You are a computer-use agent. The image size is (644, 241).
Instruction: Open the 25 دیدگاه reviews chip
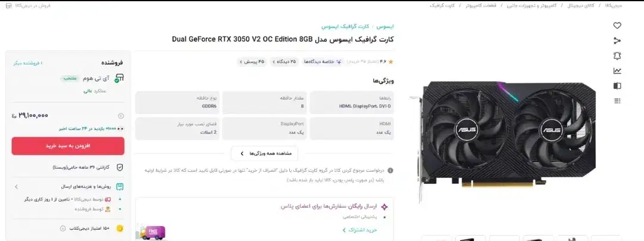pos(284,61)
